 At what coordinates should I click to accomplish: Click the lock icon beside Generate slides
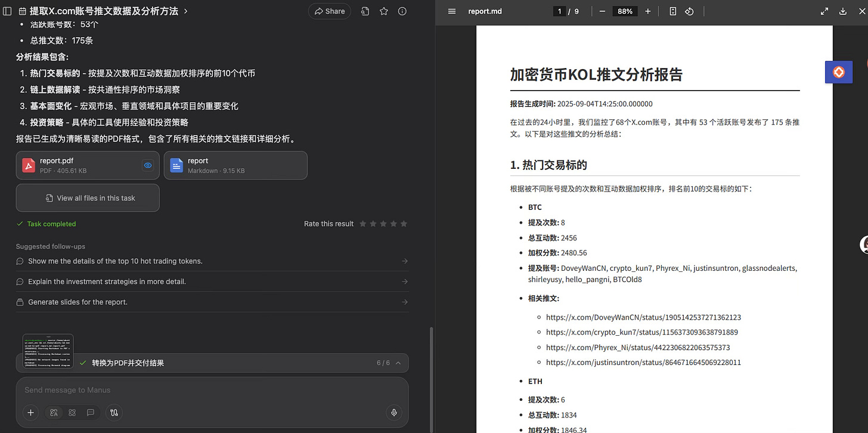coord(20,302)
